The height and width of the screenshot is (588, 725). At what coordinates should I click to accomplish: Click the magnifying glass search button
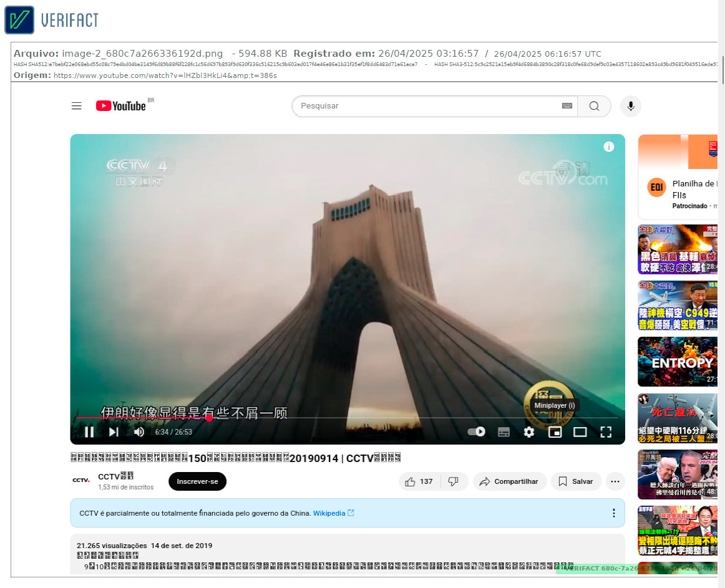(594, 107)
